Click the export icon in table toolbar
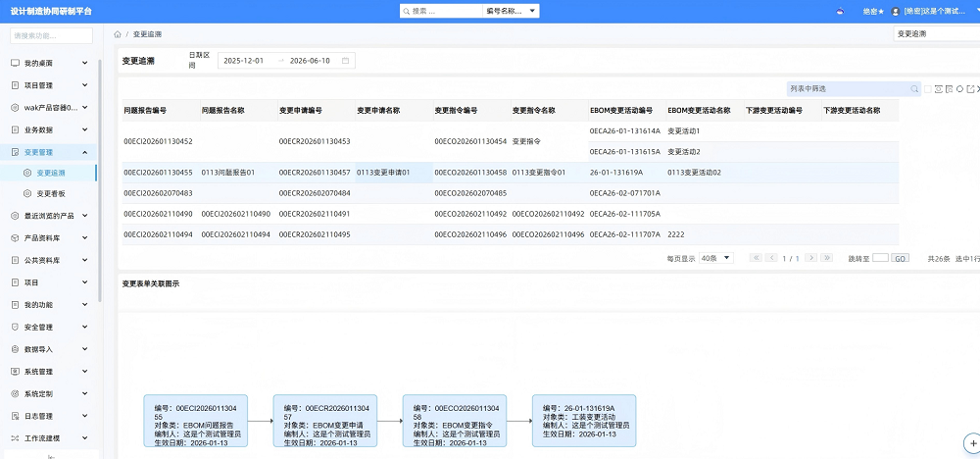The image size is (980, 459). pyautogui.click(x=970, y=89)
